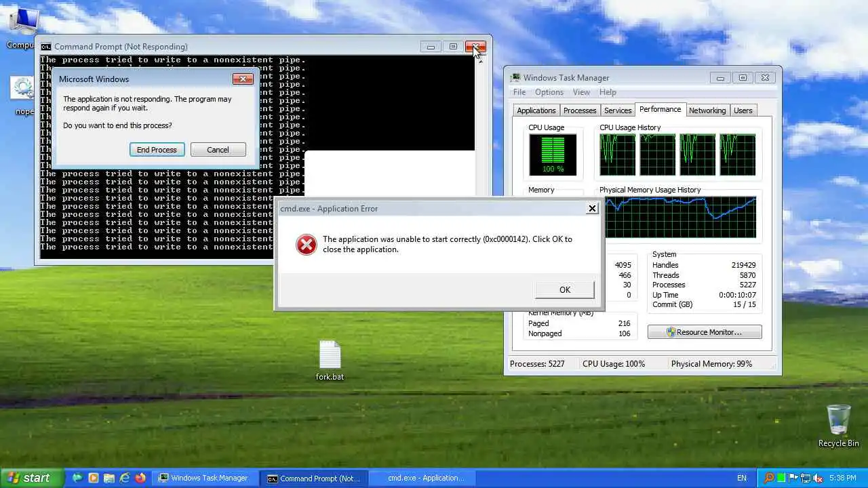The height and width of the screenshot is (488, 868).
Task: Click the first CPU Usage History graph
Action: [617, 155]
